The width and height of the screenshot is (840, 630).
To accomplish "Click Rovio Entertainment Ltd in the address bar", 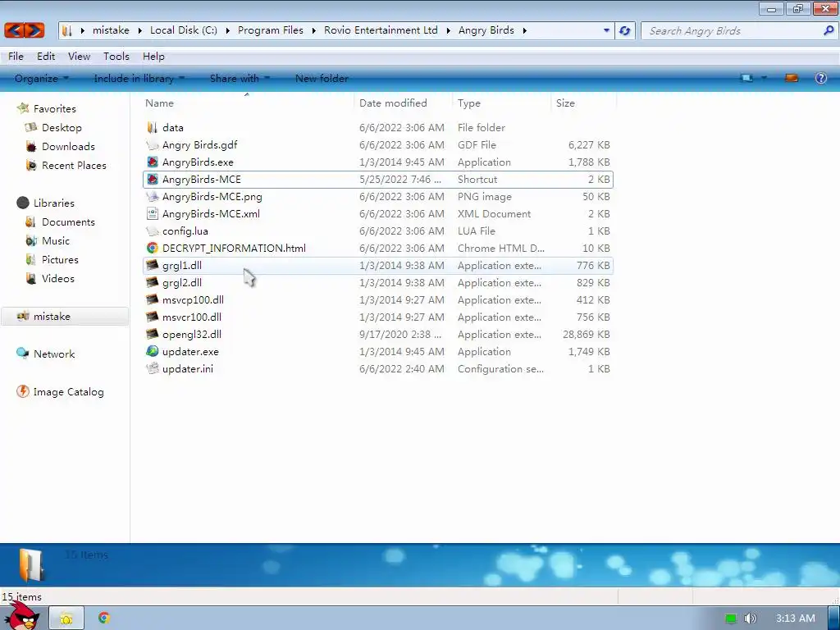I will [x=381, y=30].
